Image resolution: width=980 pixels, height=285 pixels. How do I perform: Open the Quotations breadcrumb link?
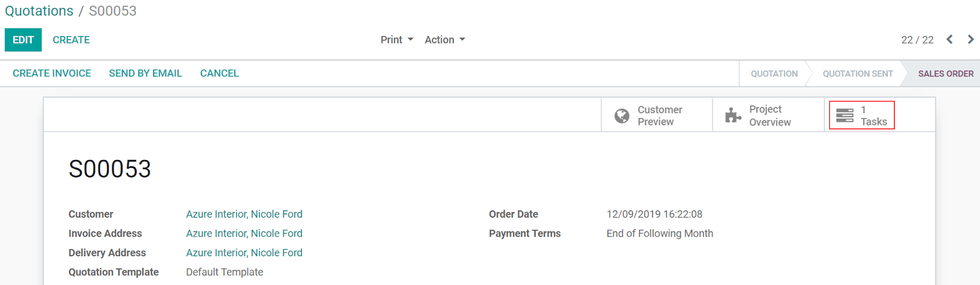pos(39,11)
